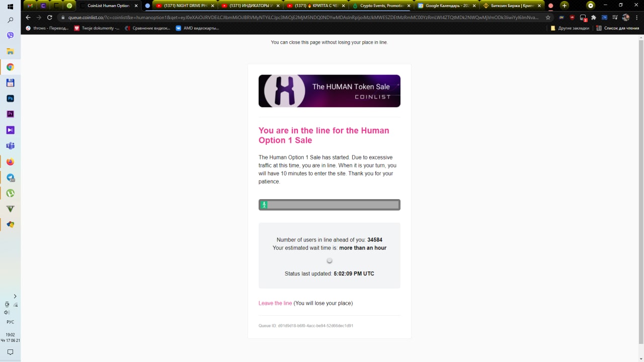Open the Gmail pinned tab
This screenshot has height=362, width=644.
pos(30,6)
